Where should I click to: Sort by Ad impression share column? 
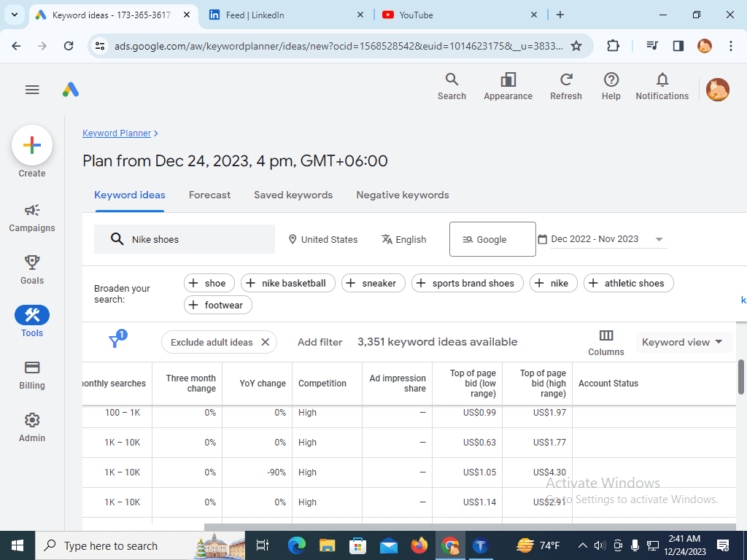[x=398, y=384]
